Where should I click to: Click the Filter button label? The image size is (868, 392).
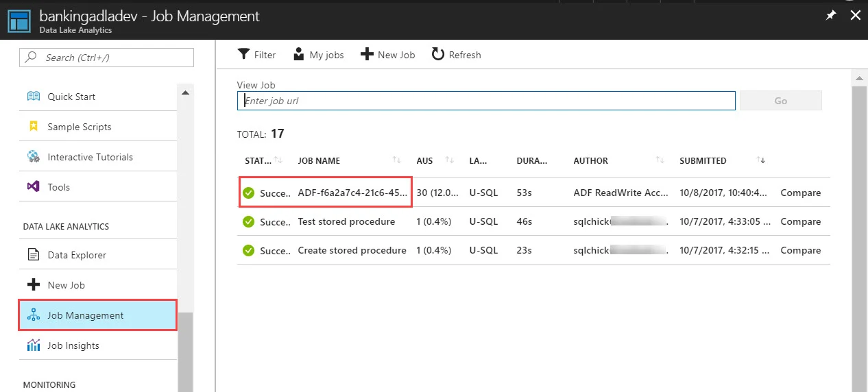265,55
